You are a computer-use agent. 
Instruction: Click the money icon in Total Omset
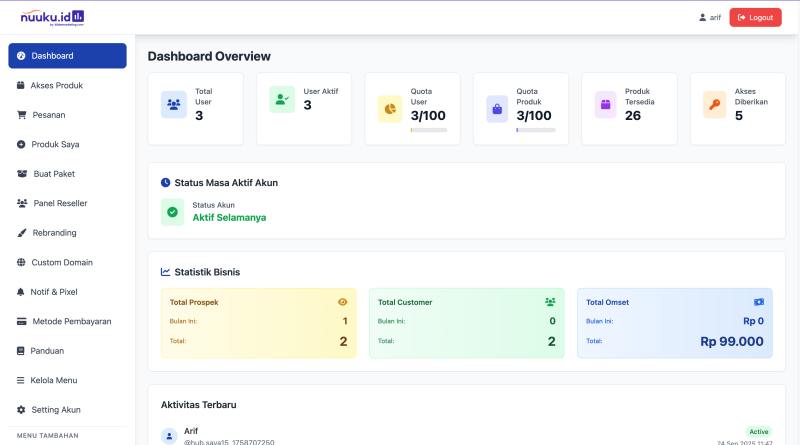point(758,301)
